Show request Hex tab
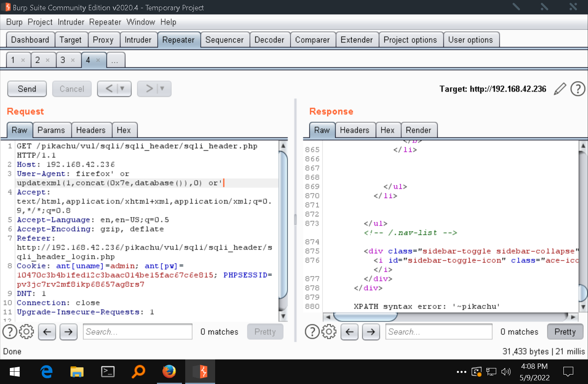Viewport: 588px width, 384px height. 124,130
